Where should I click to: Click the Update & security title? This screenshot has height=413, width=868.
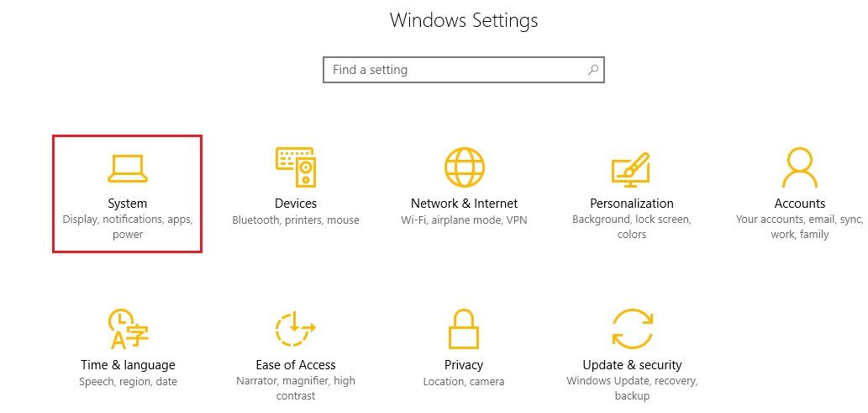point(632,365)
